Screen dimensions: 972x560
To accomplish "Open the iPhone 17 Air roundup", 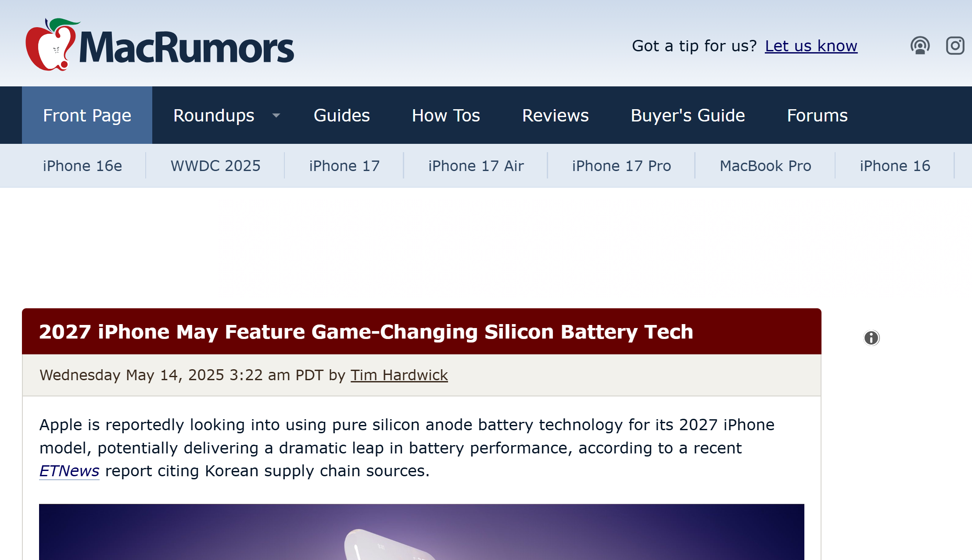I will tap(476, 166).
